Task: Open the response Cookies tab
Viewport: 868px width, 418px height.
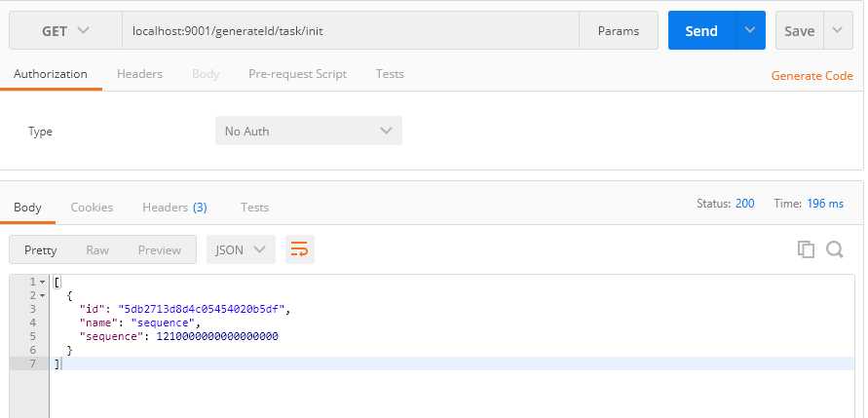Action: [x=92, y=207]
